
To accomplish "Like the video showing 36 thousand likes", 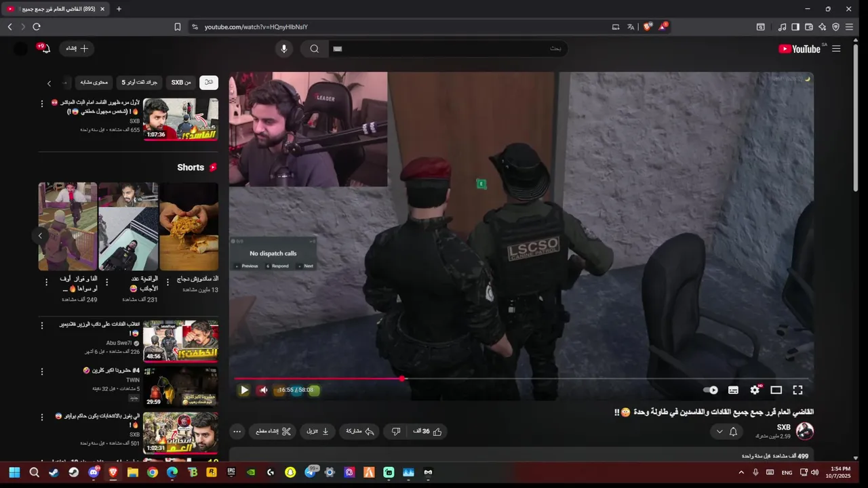I will point(428,431).
